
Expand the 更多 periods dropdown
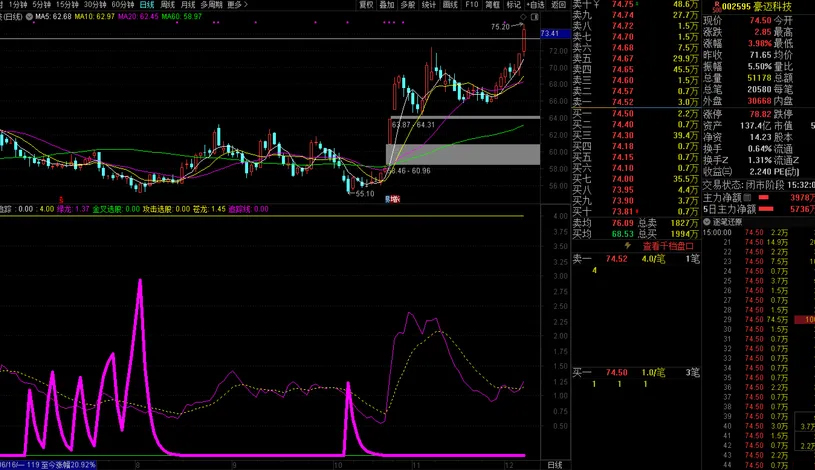pyautogui.click(x=236, y=5)
